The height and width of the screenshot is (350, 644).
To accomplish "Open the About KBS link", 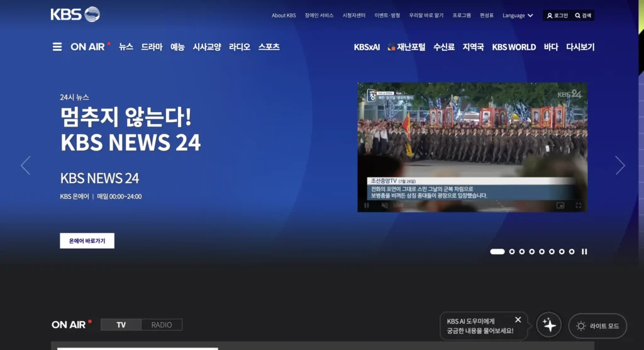I will point(284,16).
